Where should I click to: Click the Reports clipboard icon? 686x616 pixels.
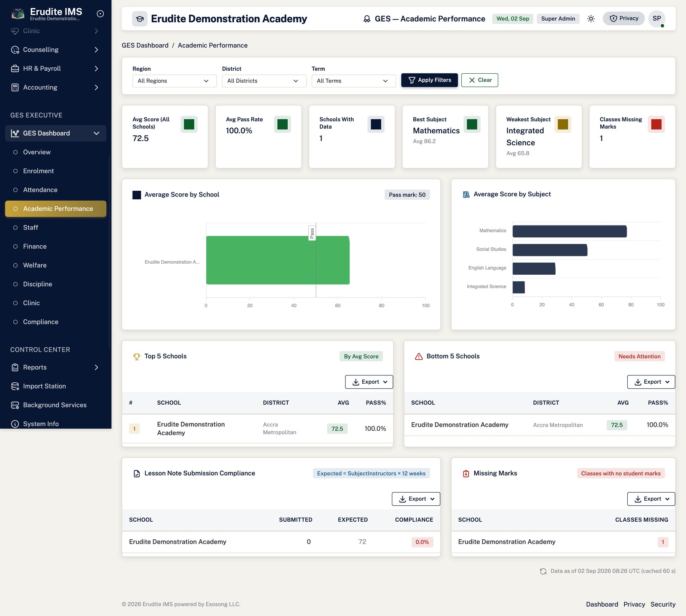click(15, 367)
